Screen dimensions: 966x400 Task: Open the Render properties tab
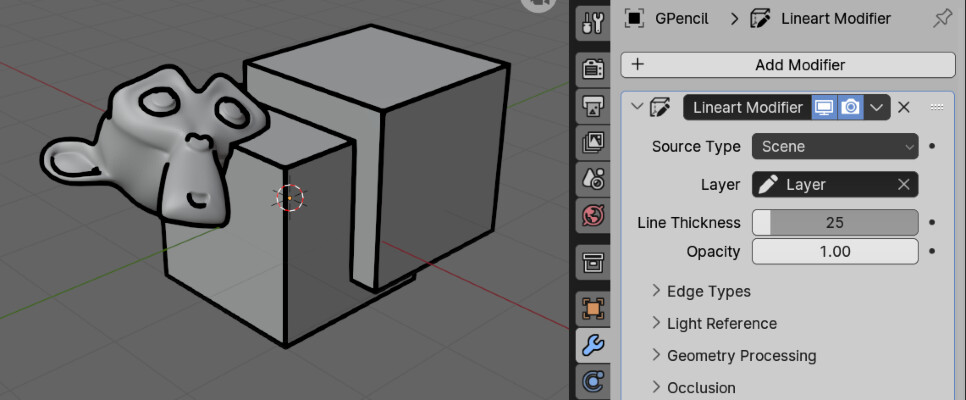pyautogui.click(x=593, y=69)
